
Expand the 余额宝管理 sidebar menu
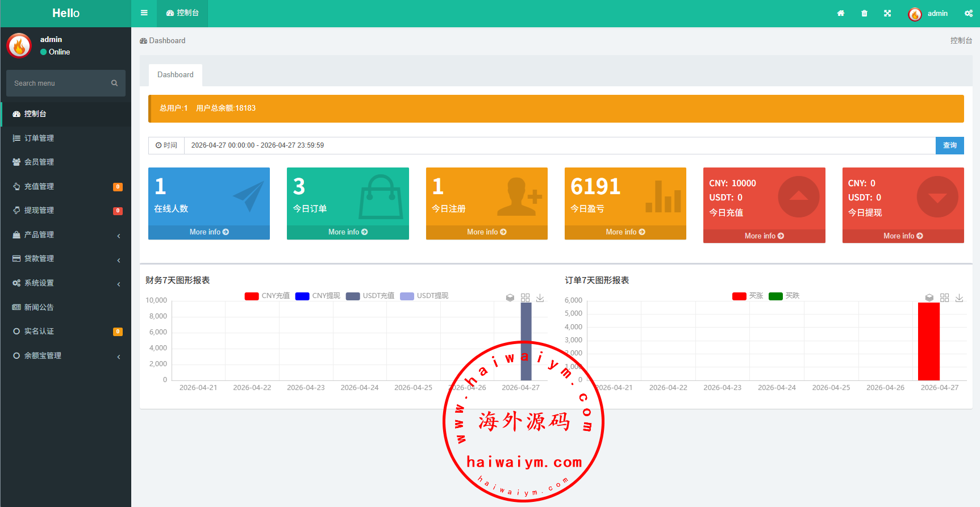tap(65, 355)
